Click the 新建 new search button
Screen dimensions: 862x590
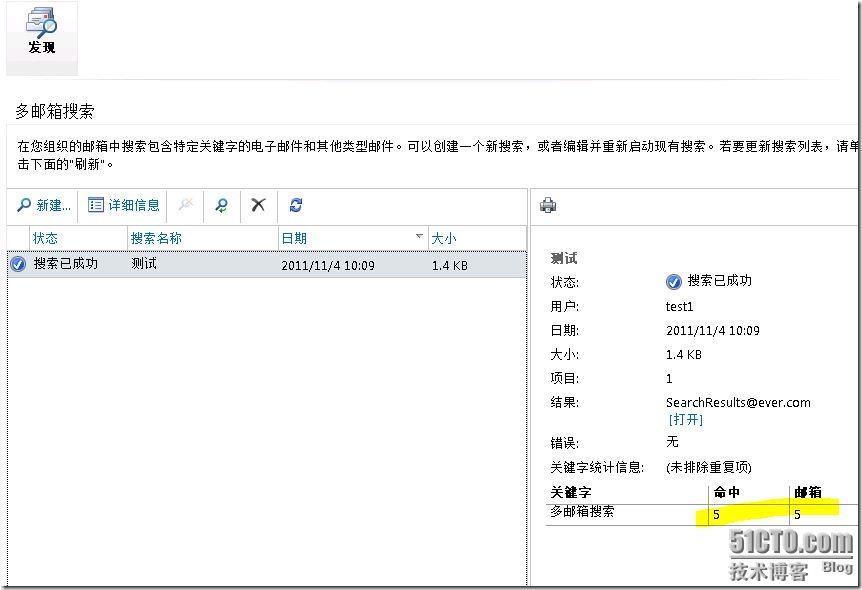pyautogui.click(x=44, y=205)
